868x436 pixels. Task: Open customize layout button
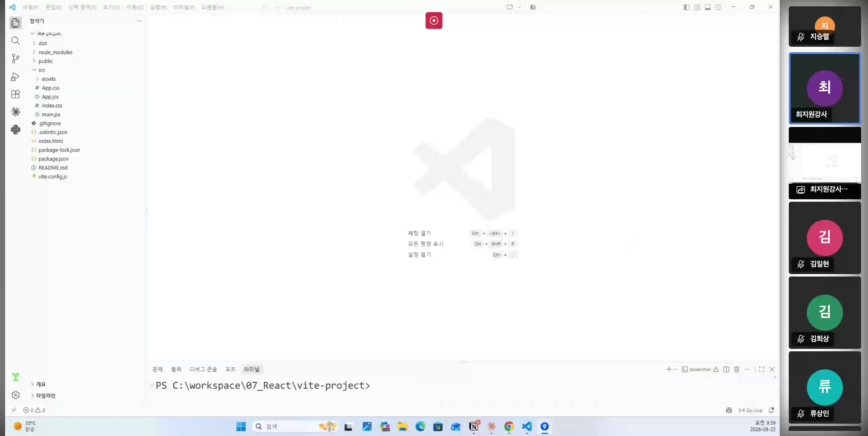697,7
